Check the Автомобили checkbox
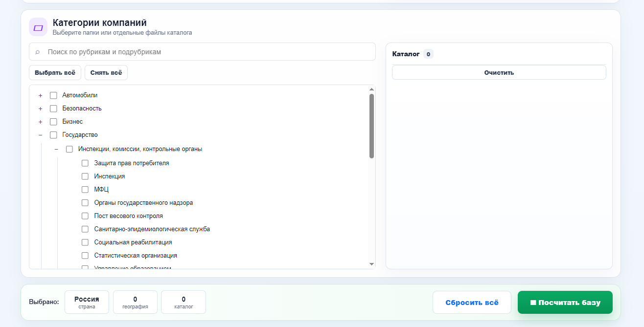 tap(53, 95)
